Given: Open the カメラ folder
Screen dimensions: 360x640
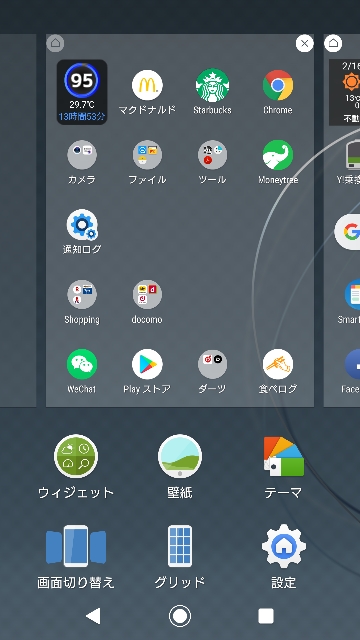Looking at the screenshot, I should pyautogui.click(x=82, y=155).
